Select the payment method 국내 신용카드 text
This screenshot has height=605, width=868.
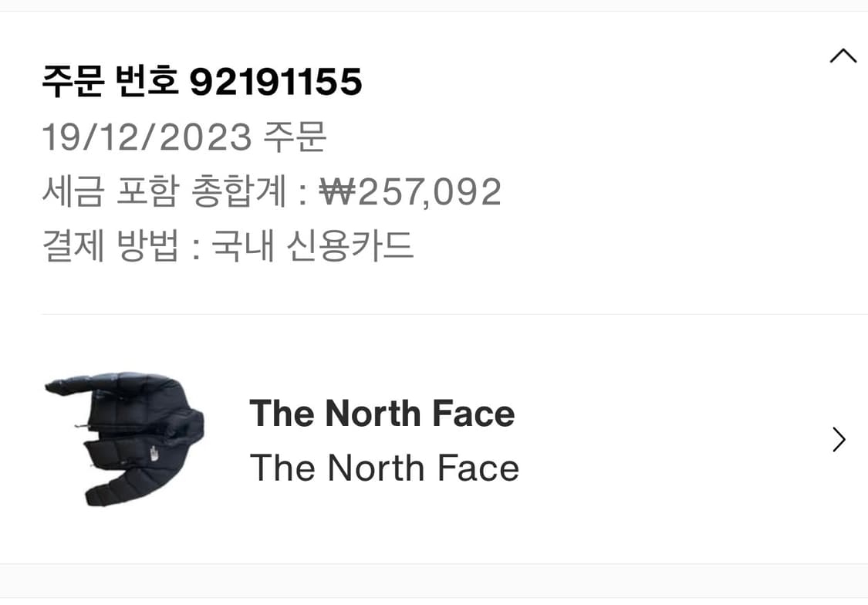coord(312,245)
